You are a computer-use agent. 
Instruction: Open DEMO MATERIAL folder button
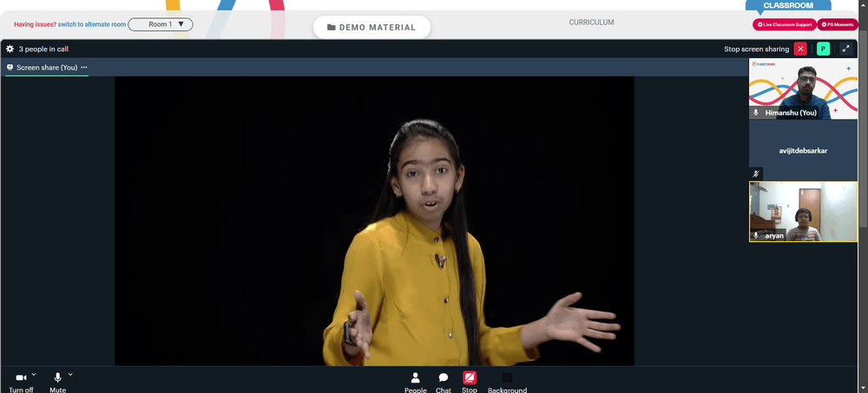pos(372,27)
